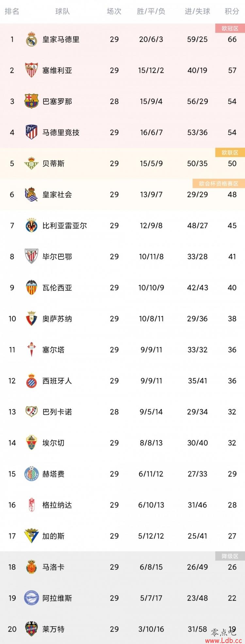
Task: Click the Real Madrid crest icon
Action: [32, 39]
